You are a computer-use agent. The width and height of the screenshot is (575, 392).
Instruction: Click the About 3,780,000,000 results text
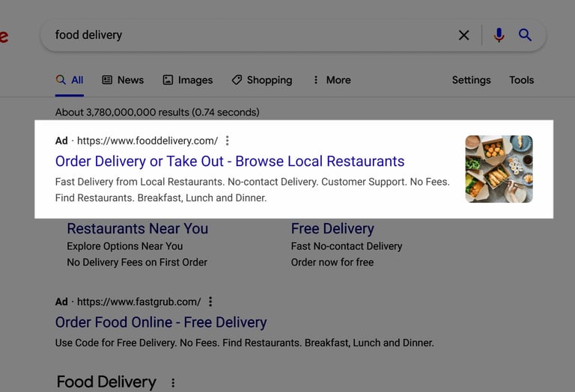click(x=157, y=112)
